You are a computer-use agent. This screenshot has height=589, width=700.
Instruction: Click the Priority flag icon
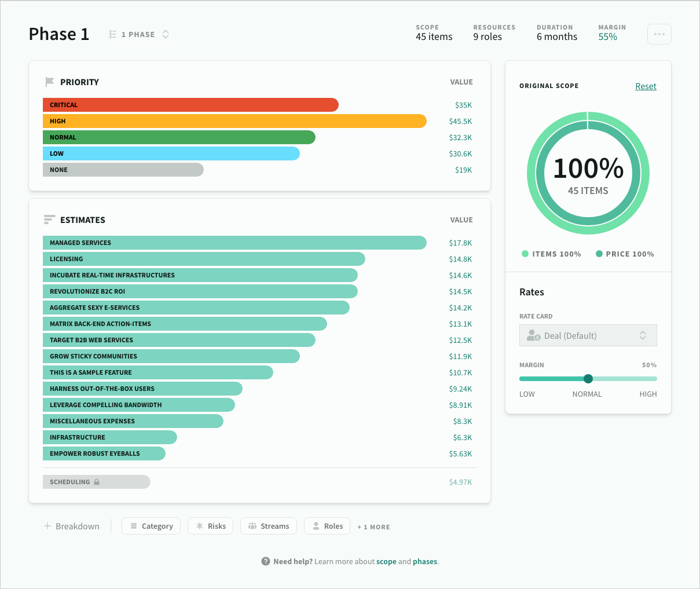coord(50,82)
